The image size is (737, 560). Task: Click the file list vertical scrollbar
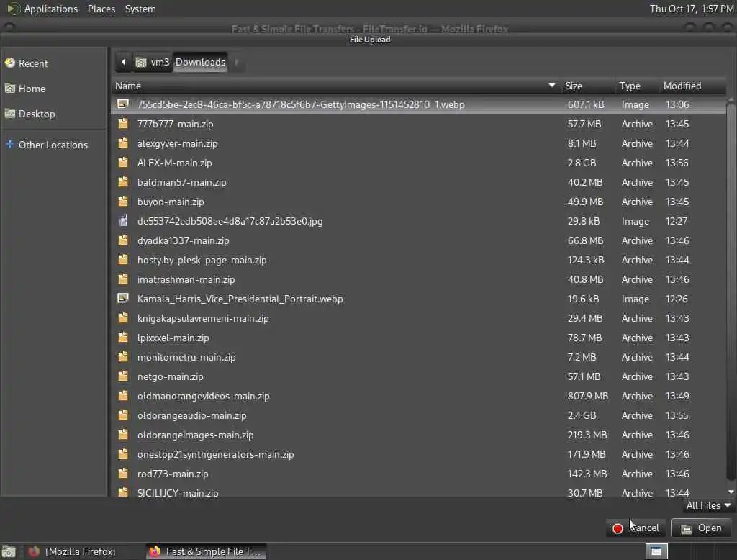pos(731,292)
